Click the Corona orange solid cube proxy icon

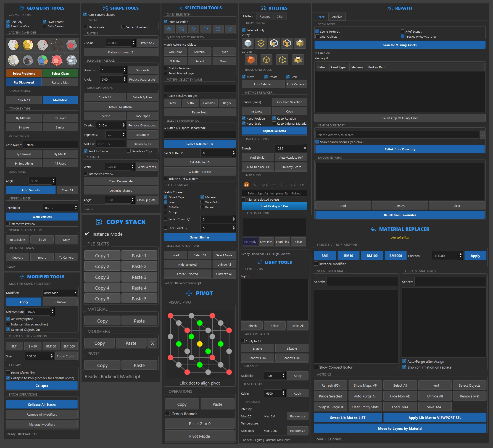[x=251, y=60]
